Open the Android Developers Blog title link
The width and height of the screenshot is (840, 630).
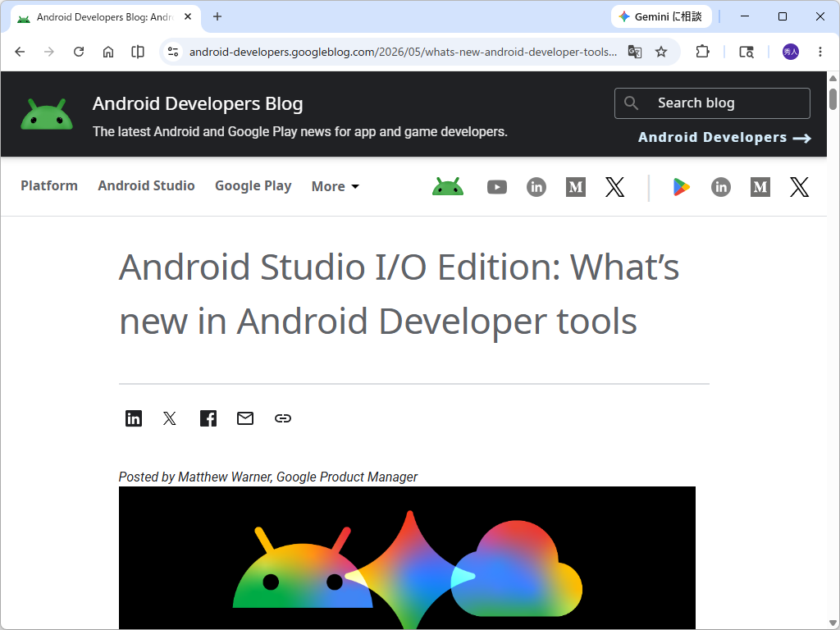(198, 103)
